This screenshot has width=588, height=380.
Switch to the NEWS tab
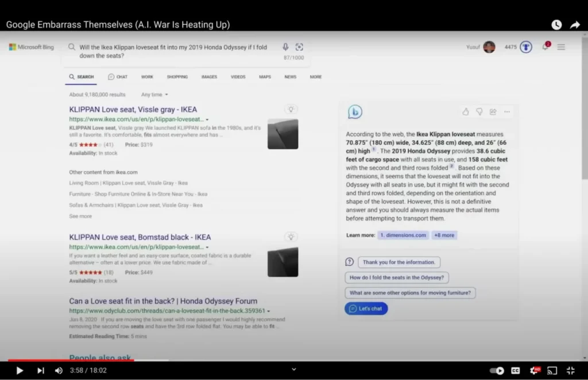pos(290,77)
